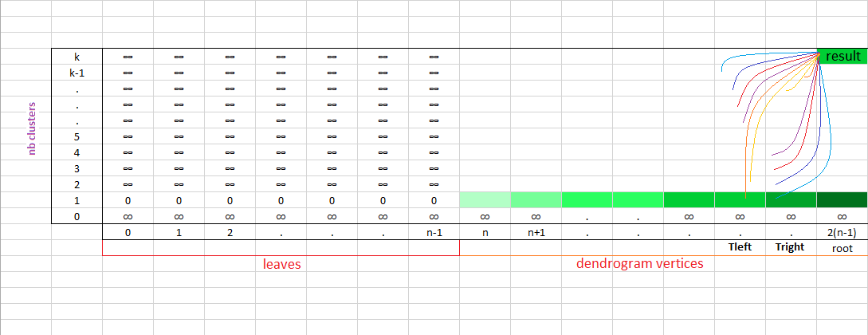Screen dimensions: 868x335
Task: Select the k-1 row label cell
Action: [77, 73]
